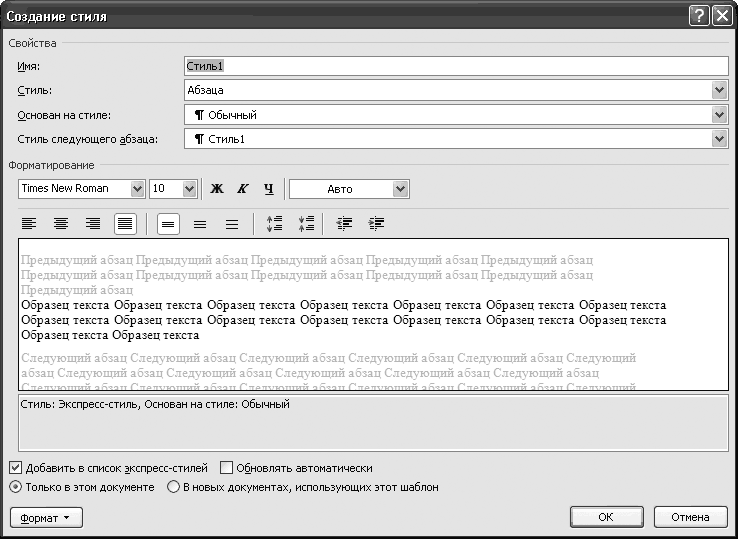Select Только в этом документе option
Screen dimensions: 738x539
16,487
